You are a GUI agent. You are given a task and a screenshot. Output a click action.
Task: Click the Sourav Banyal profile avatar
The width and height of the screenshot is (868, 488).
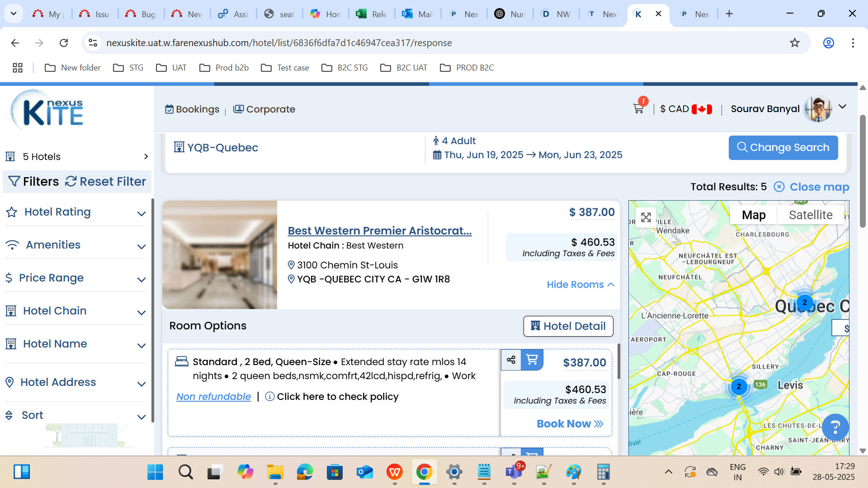[818, 109]
